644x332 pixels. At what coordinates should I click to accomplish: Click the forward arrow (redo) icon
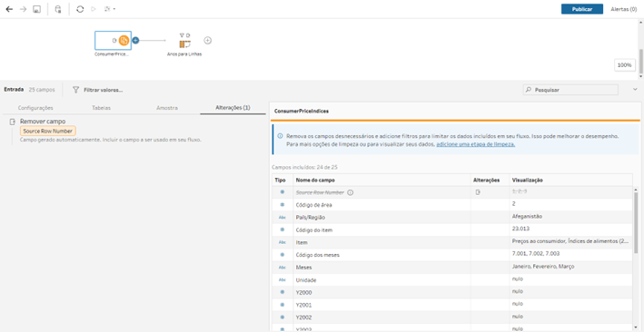click(x=23, y=9)
